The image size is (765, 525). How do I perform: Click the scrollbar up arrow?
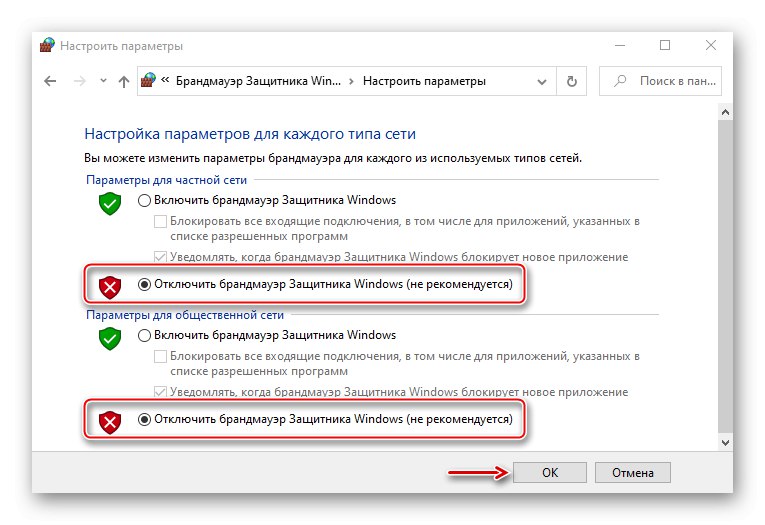point(725,112)
